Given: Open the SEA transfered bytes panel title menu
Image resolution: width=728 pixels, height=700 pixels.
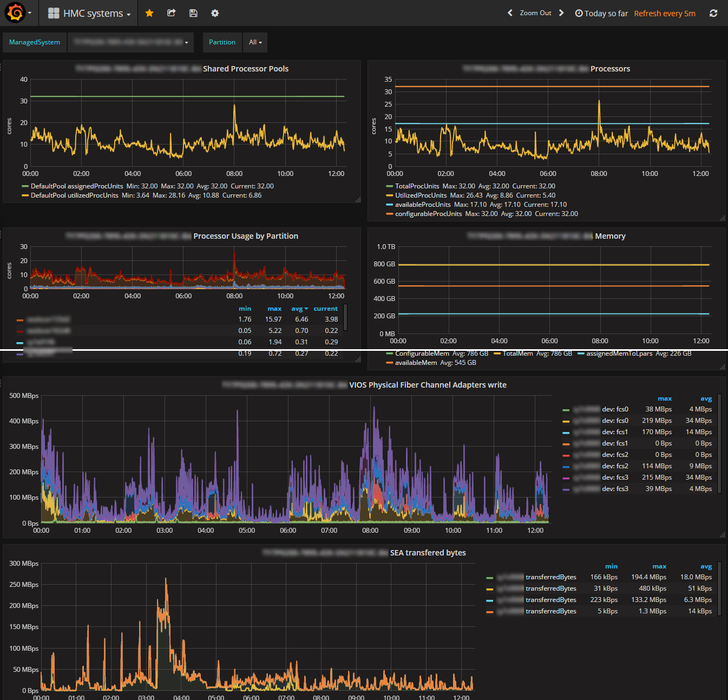Looking at the screenshot, I should click(428, 553).
